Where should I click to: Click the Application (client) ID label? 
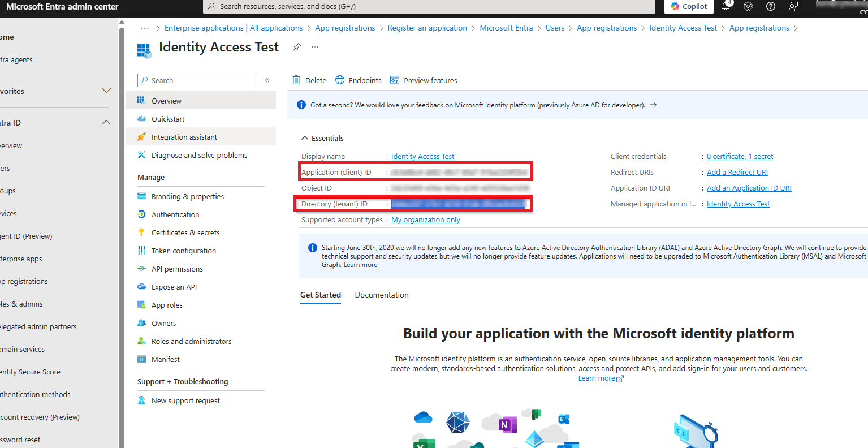[336, 172]
